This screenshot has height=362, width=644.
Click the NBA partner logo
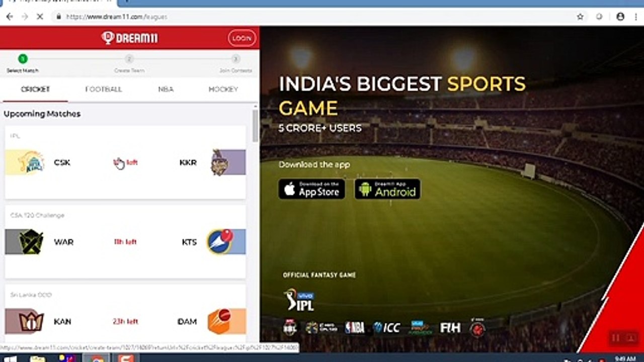(355, 328)
